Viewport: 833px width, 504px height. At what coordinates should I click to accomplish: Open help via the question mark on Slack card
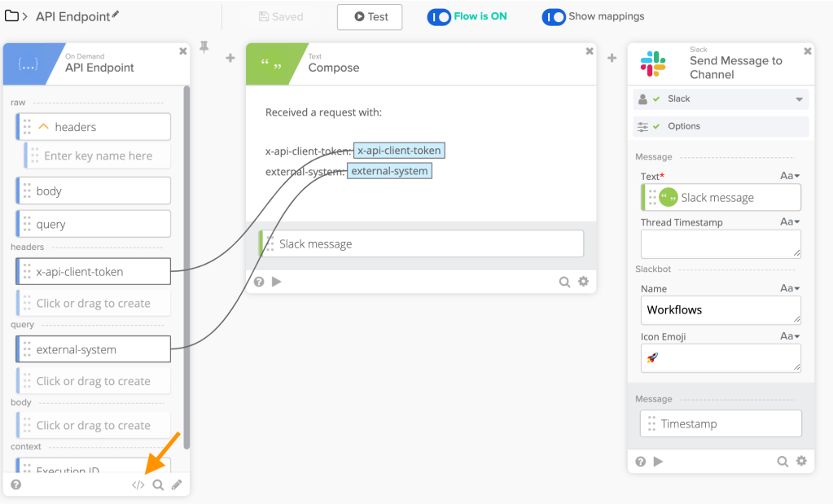(640, 461)
